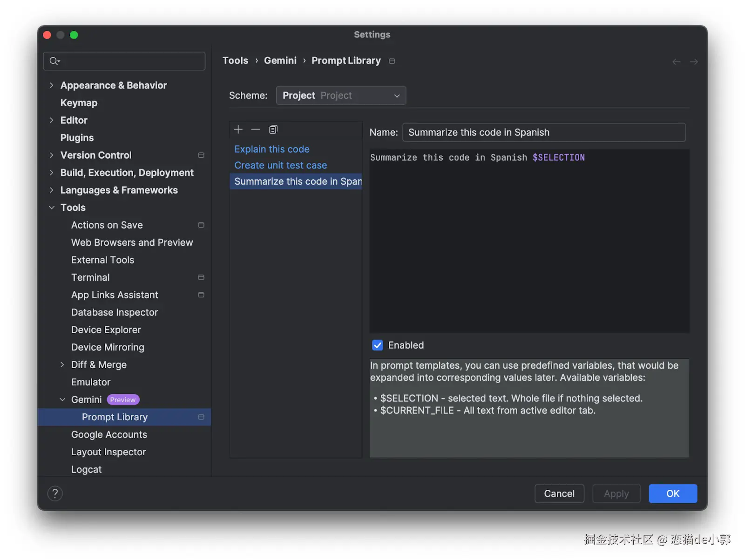Image resolution: width=745 pixels, height=560 pixels.
Task: Click the duplicate prompt copy icon
Action: (273, 129)
